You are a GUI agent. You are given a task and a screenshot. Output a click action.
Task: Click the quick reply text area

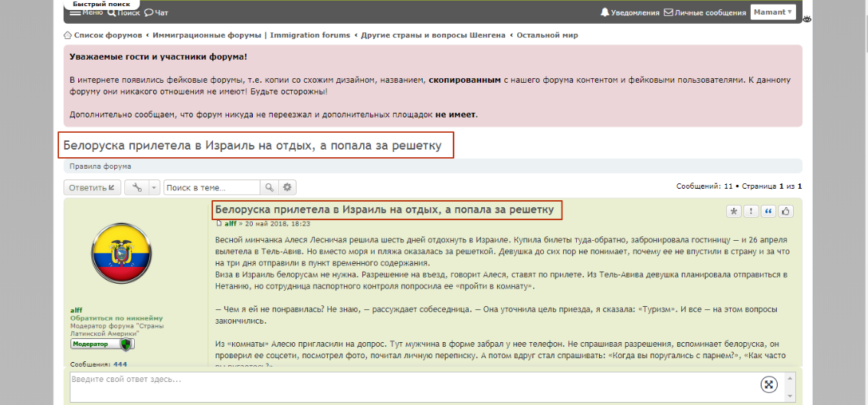(x=406, y=386)
